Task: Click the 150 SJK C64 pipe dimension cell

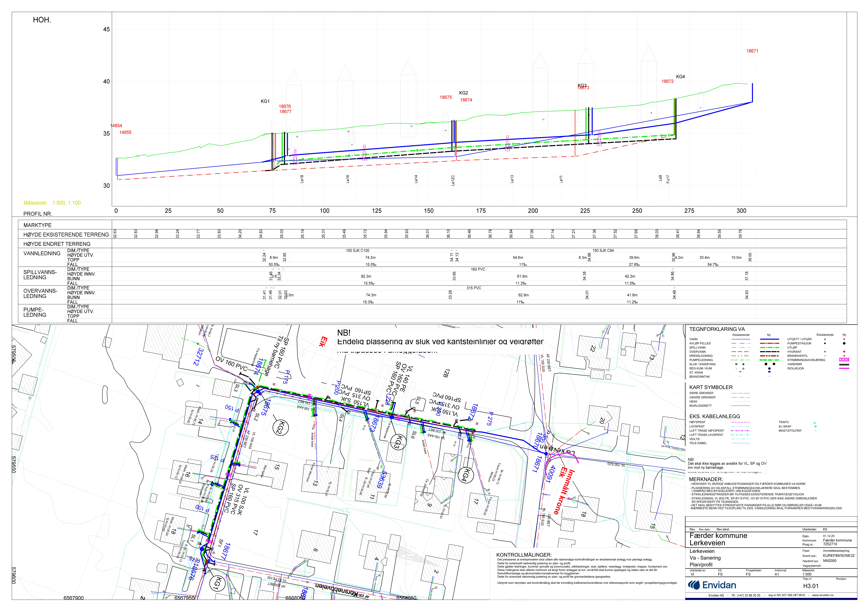Action: point(603,251)
